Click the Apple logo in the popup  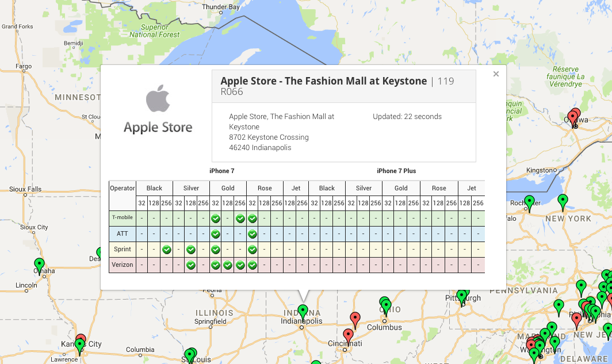[x=158, y=98]
